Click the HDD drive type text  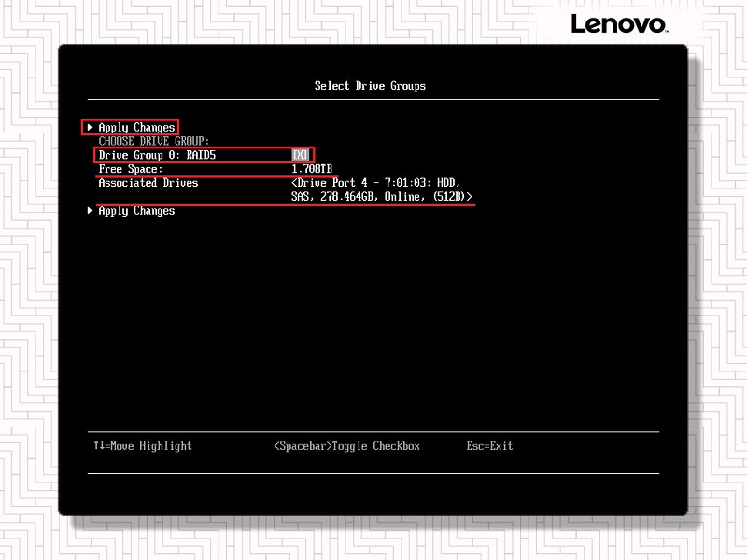point(445,183)
